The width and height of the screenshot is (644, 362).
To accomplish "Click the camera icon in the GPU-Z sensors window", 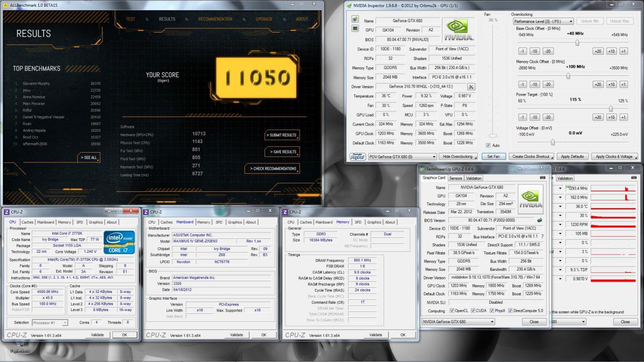I will coord(634,178).
